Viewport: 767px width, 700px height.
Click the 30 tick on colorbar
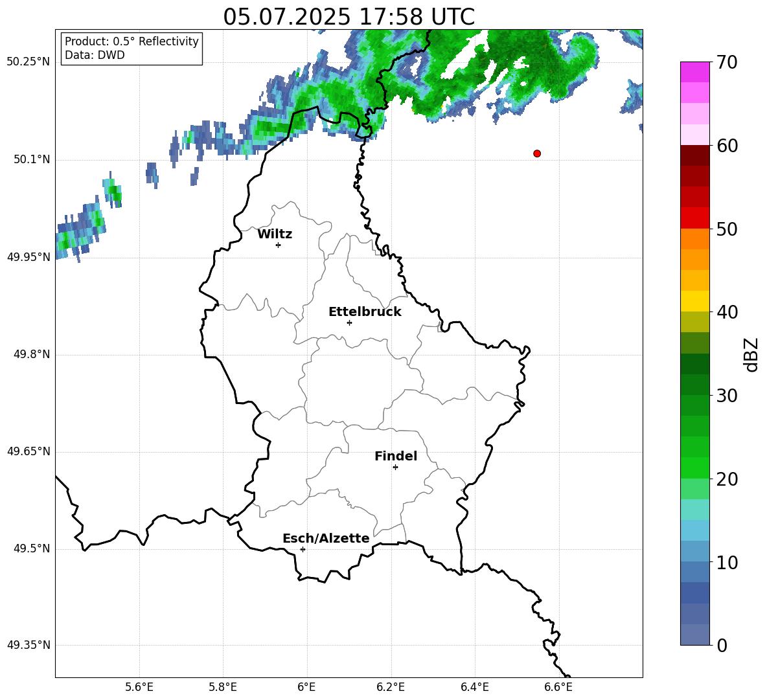(727, 396)
